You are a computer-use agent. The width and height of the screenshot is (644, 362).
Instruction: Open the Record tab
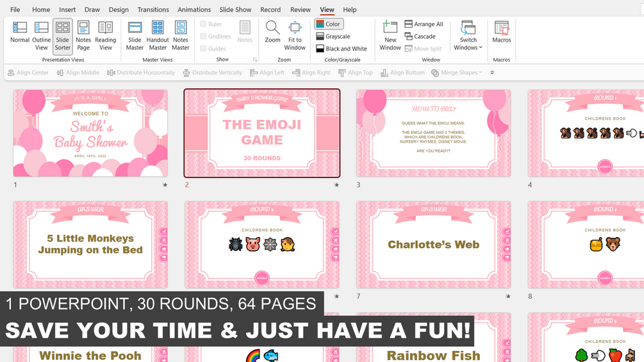[270, 10]
